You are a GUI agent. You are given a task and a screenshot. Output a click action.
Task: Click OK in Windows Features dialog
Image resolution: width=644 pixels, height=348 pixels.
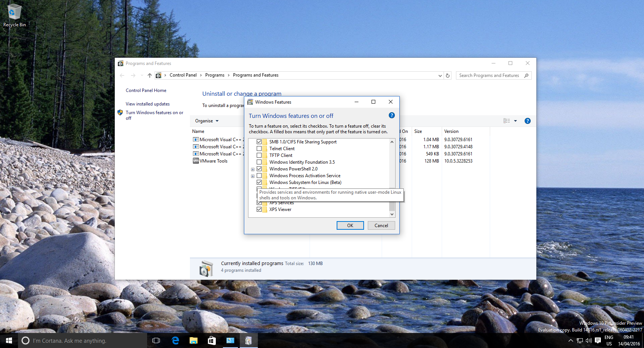(350, 225)
